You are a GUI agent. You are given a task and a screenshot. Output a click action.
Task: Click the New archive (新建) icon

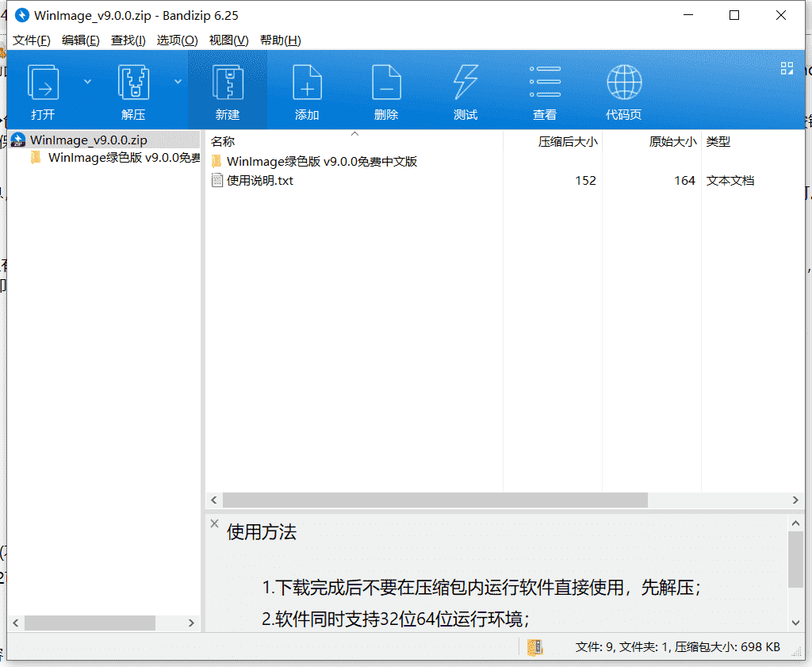(228, 82)
